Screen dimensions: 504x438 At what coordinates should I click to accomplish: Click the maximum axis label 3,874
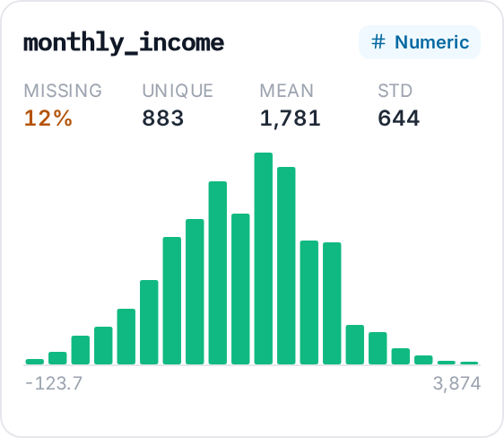456,383
